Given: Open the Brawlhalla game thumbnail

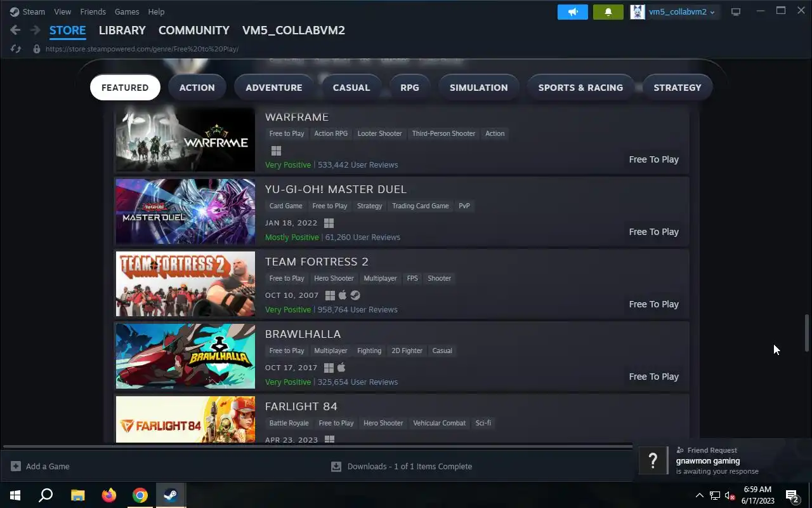Looking at the screenshot, I should click(185, 356).
